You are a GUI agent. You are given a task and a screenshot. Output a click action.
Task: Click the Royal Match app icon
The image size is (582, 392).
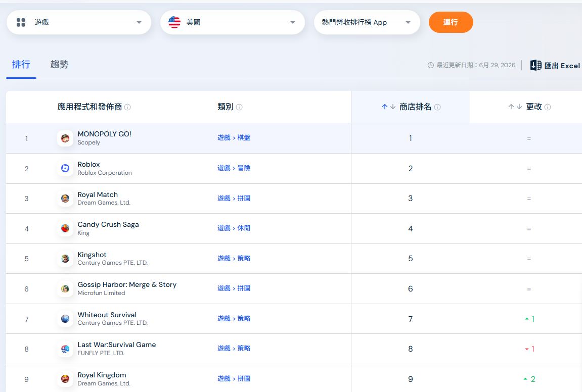tap(65, 199)
